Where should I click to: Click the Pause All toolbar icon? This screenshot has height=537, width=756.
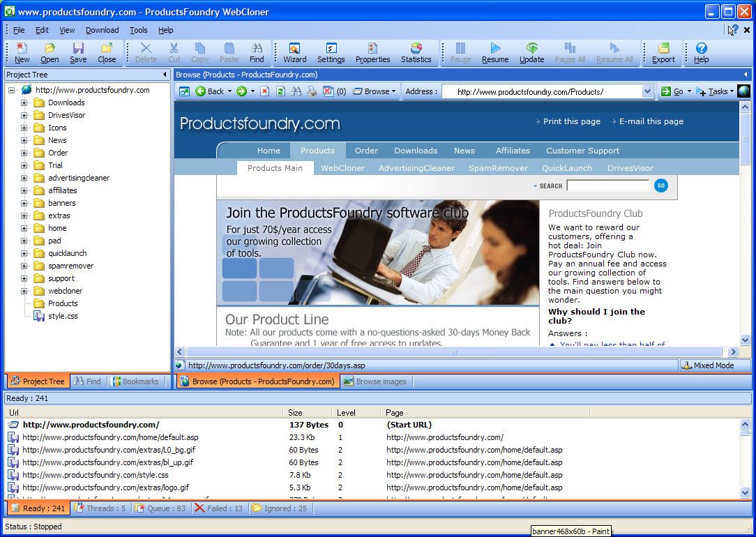tap(570, 52)
